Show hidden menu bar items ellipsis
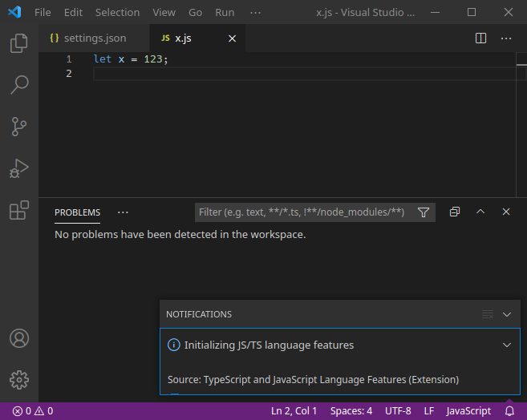This screenshot has width=527, height=420. click(x=255, y=12)
